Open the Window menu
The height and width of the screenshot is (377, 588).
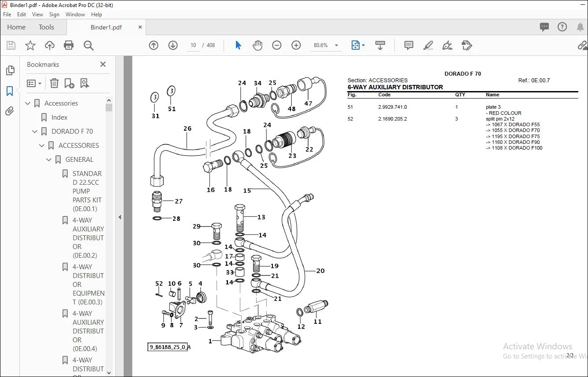pyautogui.click(x=75, y=15)
